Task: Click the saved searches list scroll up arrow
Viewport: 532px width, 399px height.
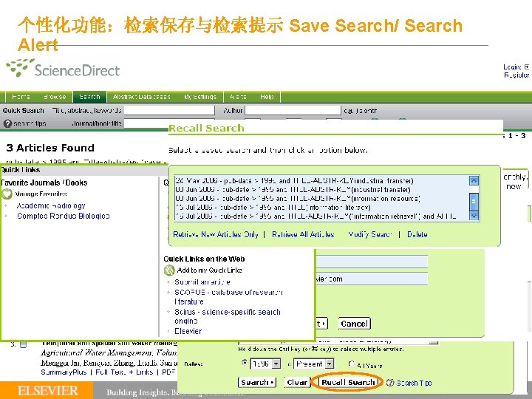Action: pyautogui.click(x=474, y=180)
